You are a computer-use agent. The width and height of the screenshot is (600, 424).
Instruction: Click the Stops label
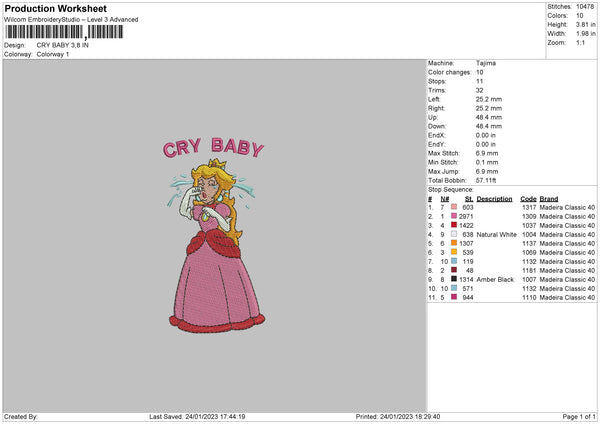click(x=437, y=81)
